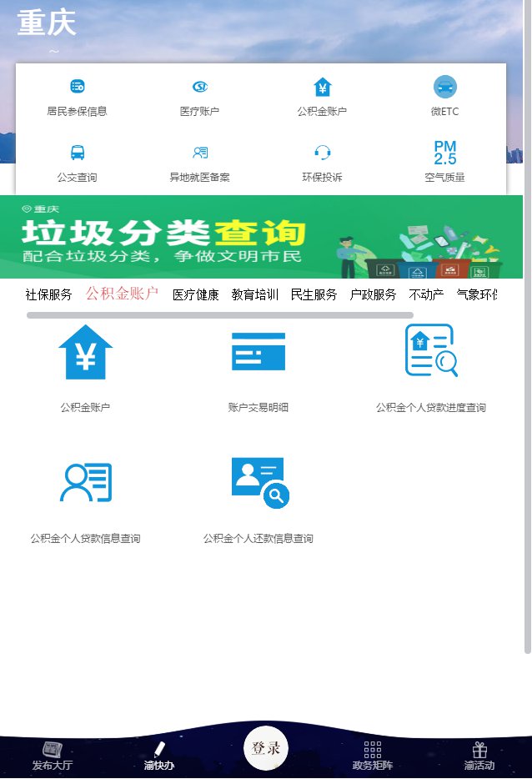Image resolution: width=532 pixels, height=779 pixels.
Task: Open 公积金个人还款信息查询 icon
Action: (260, 482)
